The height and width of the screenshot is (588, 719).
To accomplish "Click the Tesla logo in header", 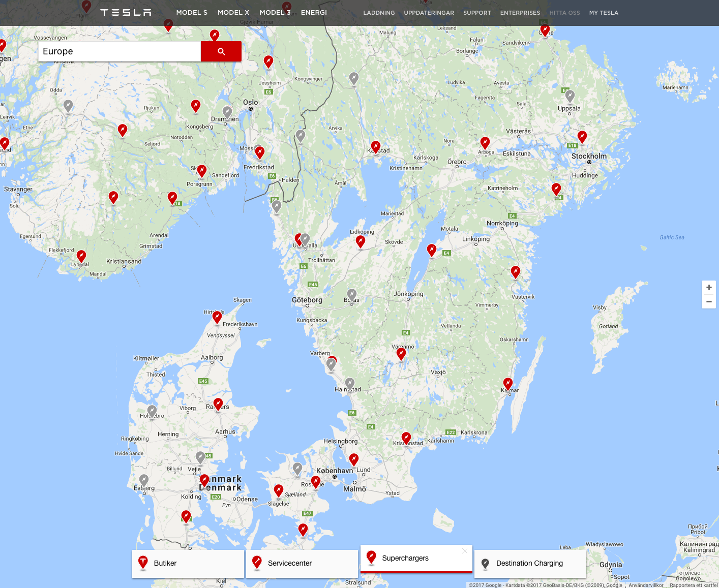I will 126,12.
